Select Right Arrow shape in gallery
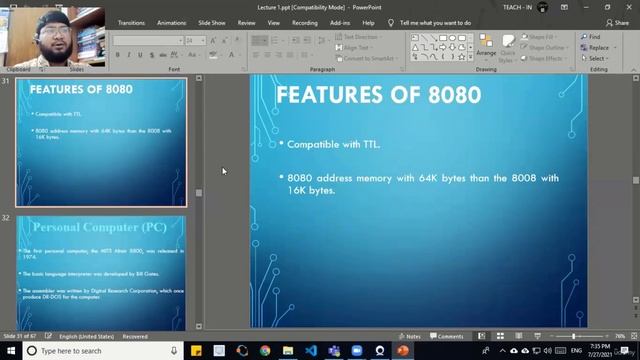The image size is (640, 360). [x=443, y=47]
